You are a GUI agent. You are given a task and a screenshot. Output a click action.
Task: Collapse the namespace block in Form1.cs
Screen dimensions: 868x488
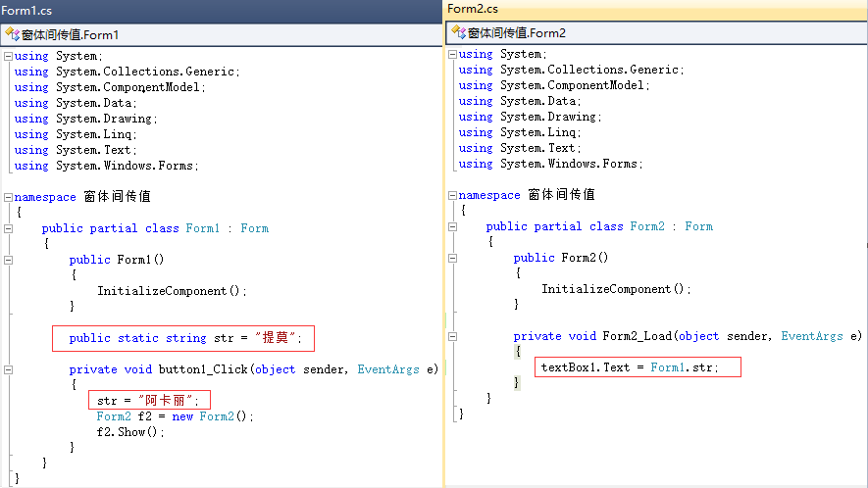pyautogui.click(x=8, y=197)
